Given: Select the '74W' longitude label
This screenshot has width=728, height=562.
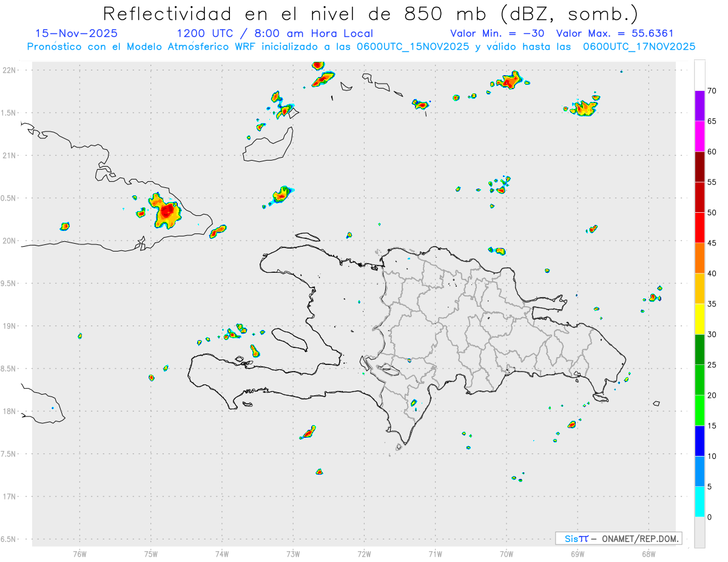Looking at the screenshot, I should tap(222, 554).
